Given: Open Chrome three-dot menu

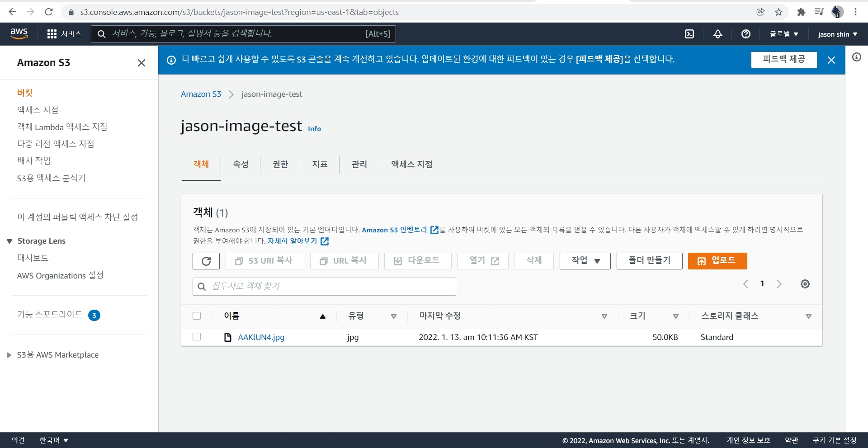Looking at the screenshot, I should pyautogui.click(x=855, y=12).
